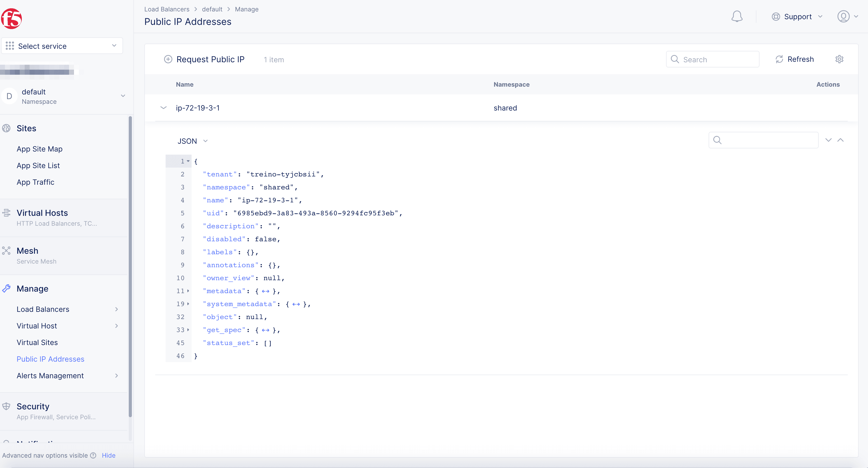Collapse the ip-72-19-3-1 row

[x=164, y=108]
